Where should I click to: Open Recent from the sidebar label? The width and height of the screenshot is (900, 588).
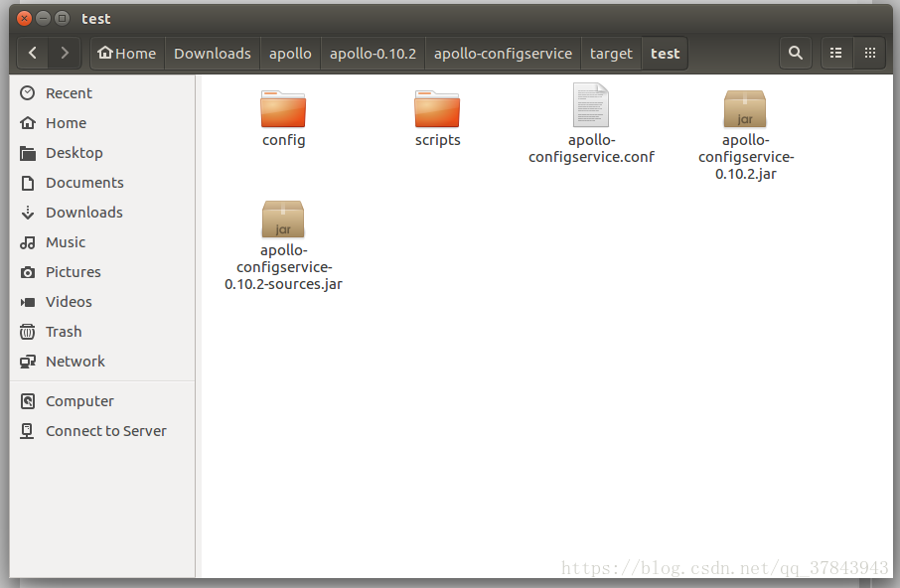69,93
